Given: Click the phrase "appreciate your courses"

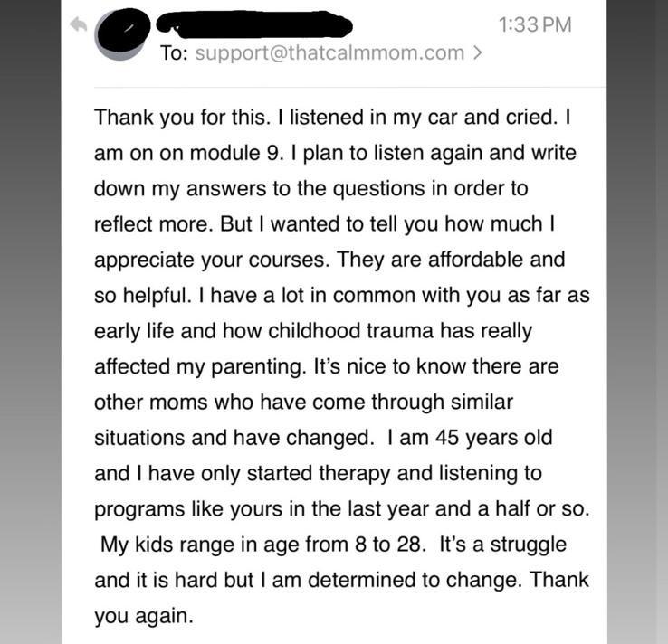Looking at the screenshot, I should coord(212,260).
